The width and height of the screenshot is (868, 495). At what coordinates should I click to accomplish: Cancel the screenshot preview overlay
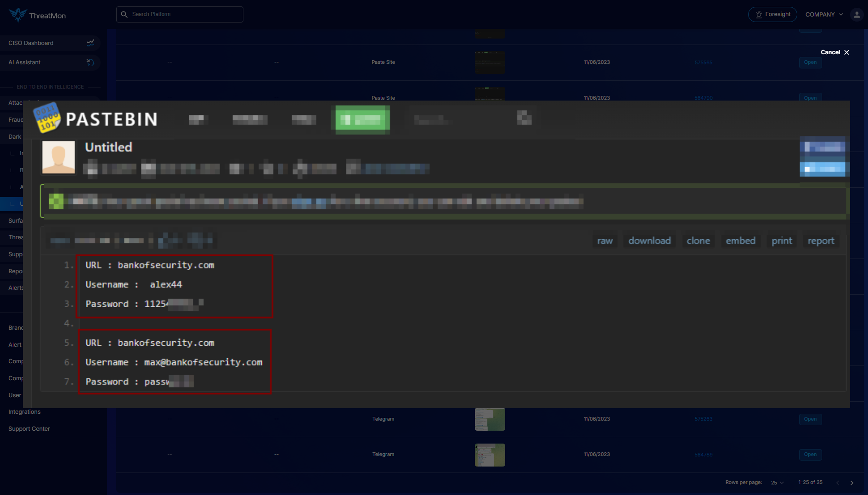click(x=835, y=52)
